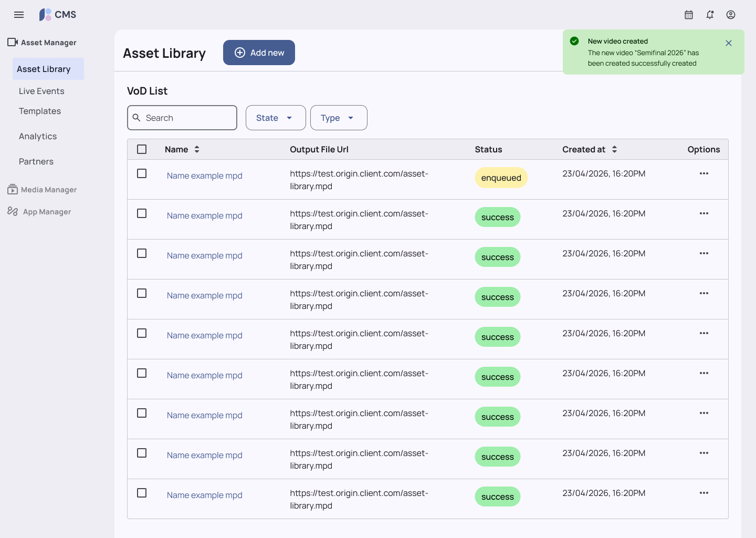Open the notifications bell icon
The height and width of the screenshot is (538, 756).
(710, 15)
